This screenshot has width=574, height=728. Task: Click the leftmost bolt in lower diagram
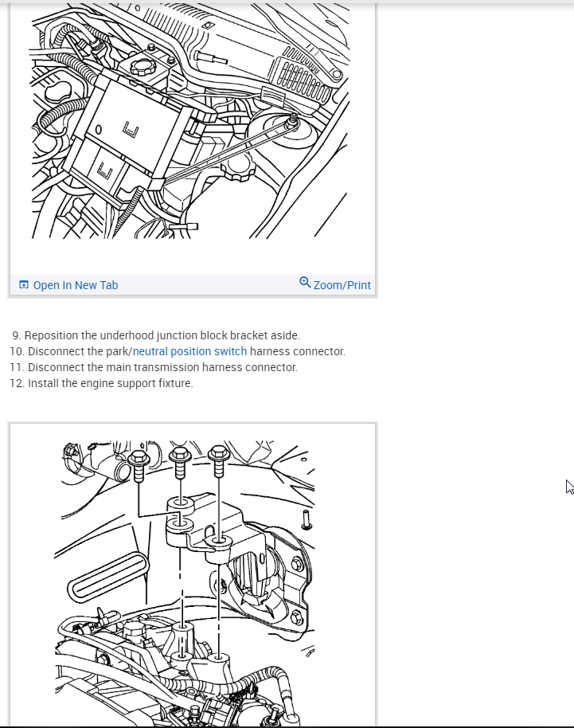click(x=139, y=466)
